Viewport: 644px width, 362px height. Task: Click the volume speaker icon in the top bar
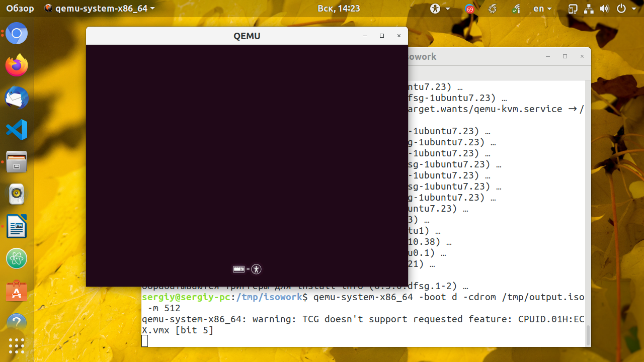(605, 9)
